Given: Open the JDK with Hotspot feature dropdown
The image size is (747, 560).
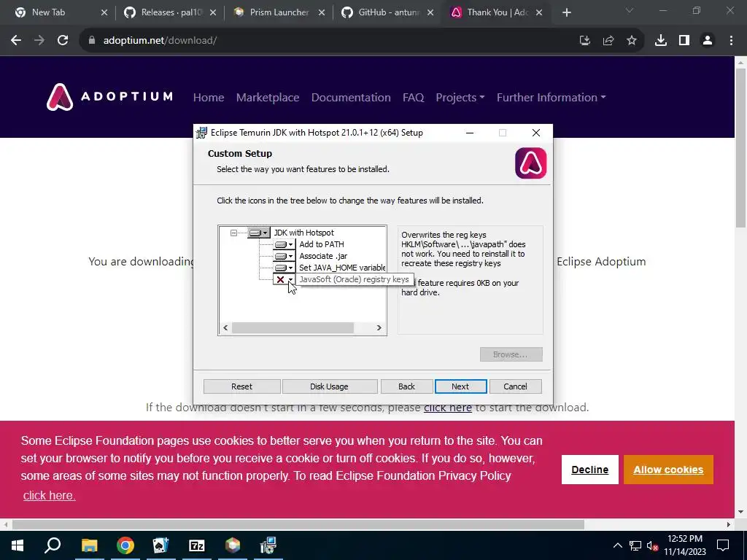Looking at the screenshot, I should [259, 233].
